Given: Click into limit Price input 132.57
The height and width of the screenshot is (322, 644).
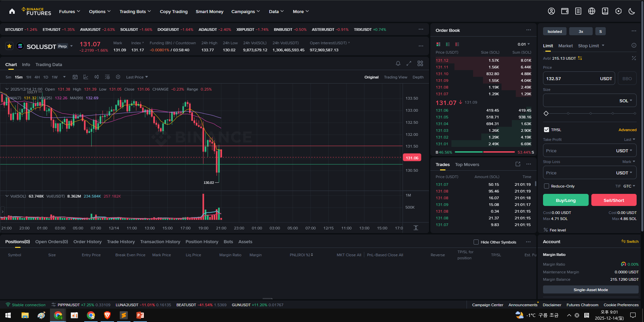Looking at the screenshot, I should point(579,78).
